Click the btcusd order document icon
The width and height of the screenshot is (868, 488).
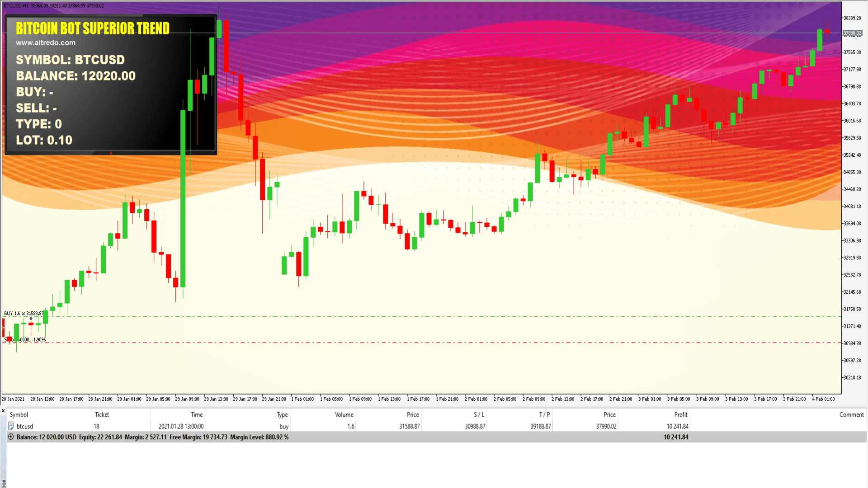pyautogui.click(x=11, y=426)
